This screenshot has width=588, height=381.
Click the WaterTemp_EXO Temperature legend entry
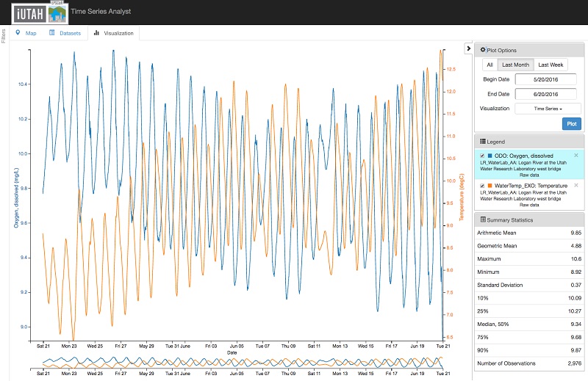[529, 195]
